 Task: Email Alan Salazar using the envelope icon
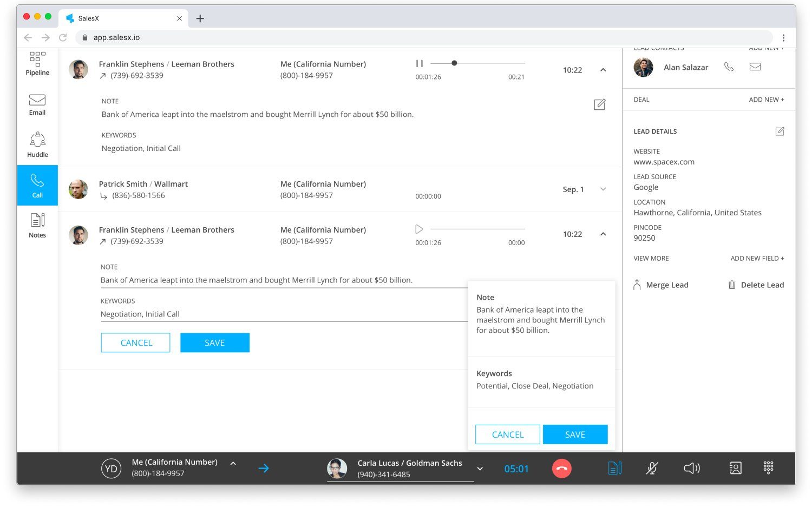pos(755,67)
